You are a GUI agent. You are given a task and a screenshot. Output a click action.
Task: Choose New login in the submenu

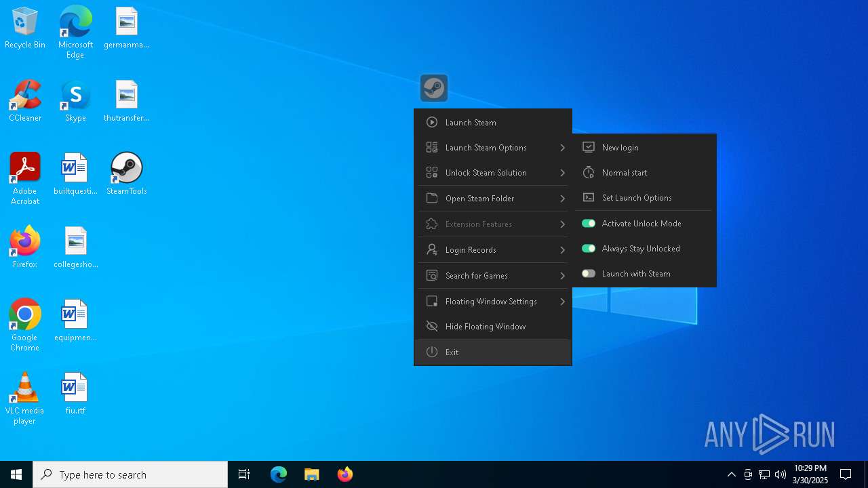point(644,148)
